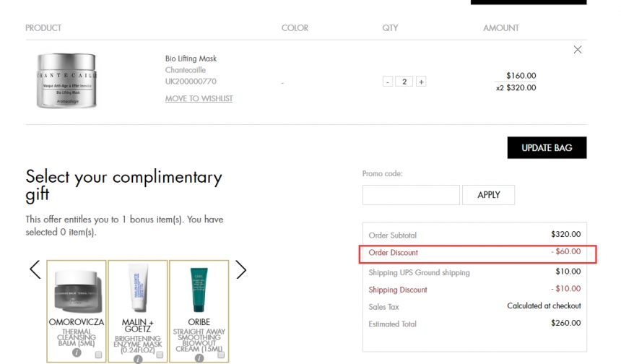Open info icon for Omorovicza cleansing balm

pos(77,352)
